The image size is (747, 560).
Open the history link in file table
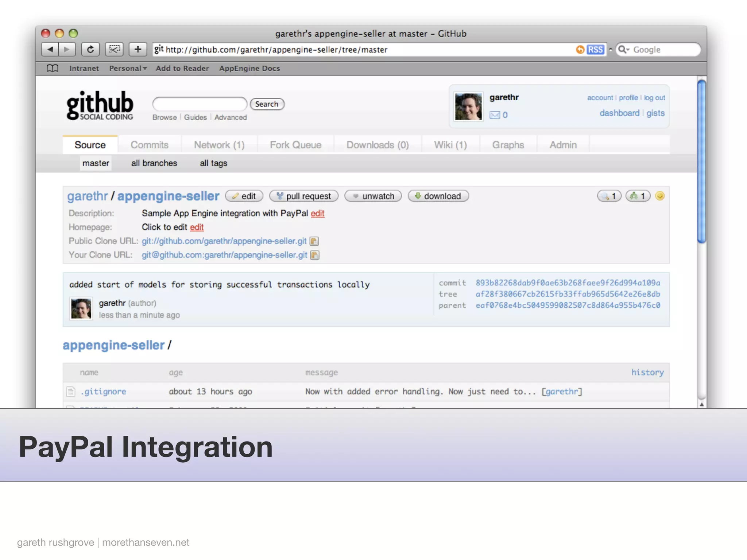click(x=647, y=372)
